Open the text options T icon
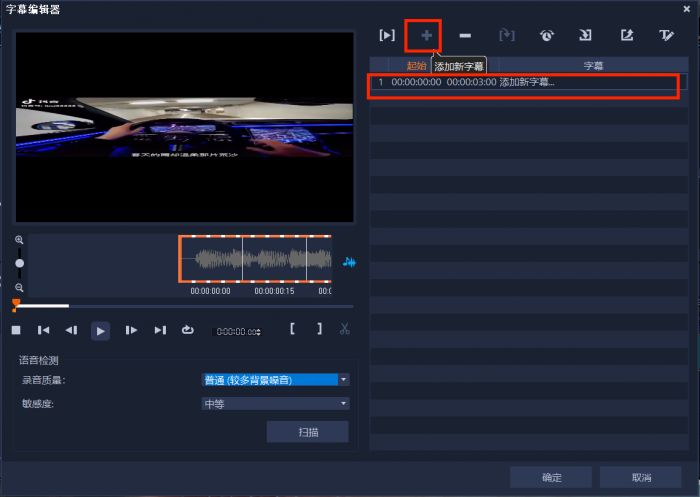The height and width of the screenshot is (497, 700). (666, 35)
